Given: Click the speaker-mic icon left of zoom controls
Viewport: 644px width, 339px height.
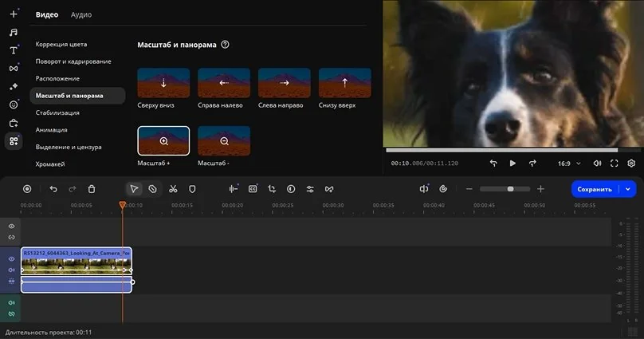Looking at the screenshot, I should pyautogui.click(x=424, y=189).
